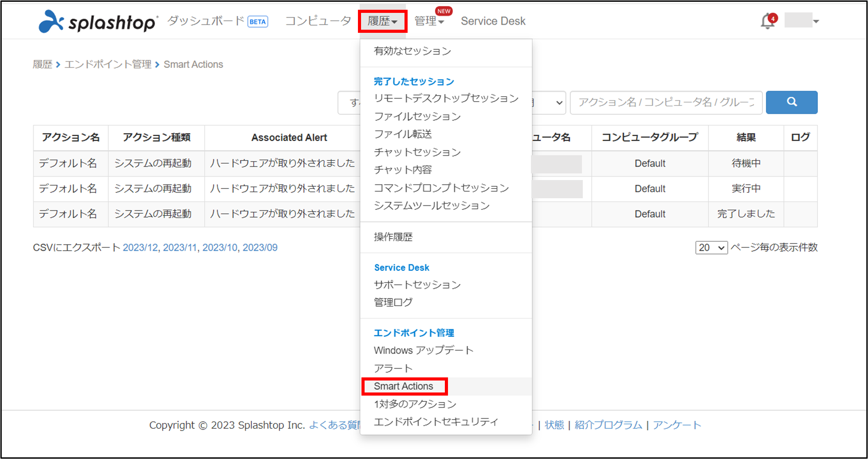Screen dimensions: 868x459
Task: Click the ページ毎の表示件数 label
Action: [x=774, y=247]
